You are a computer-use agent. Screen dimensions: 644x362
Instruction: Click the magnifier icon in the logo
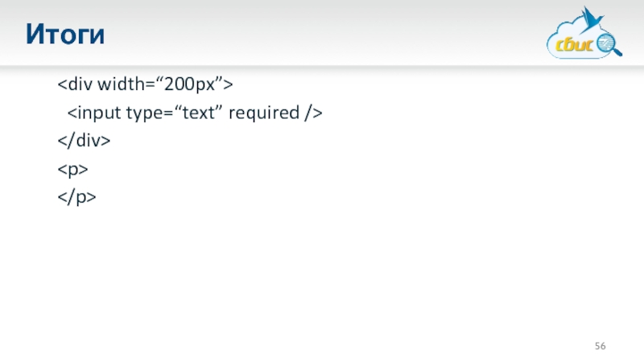(606, 43)
